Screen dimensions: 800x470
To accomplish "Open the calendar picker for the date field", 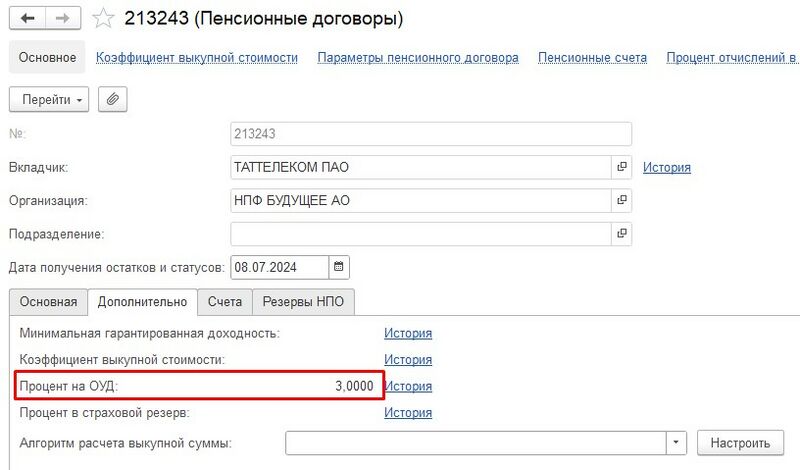I will coord(339,267).
